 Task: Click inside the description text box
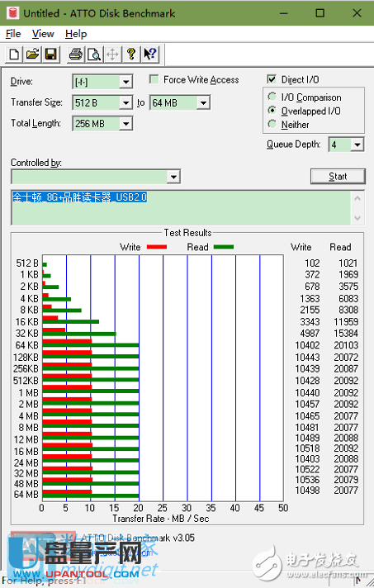tap(182, 208)
